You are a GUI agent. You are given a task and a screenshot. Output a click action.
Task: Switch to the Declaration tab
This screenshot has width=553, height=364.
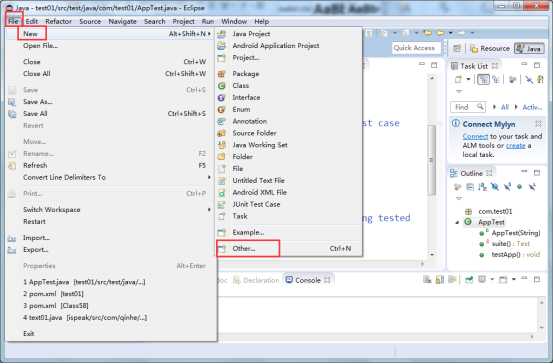256,280
